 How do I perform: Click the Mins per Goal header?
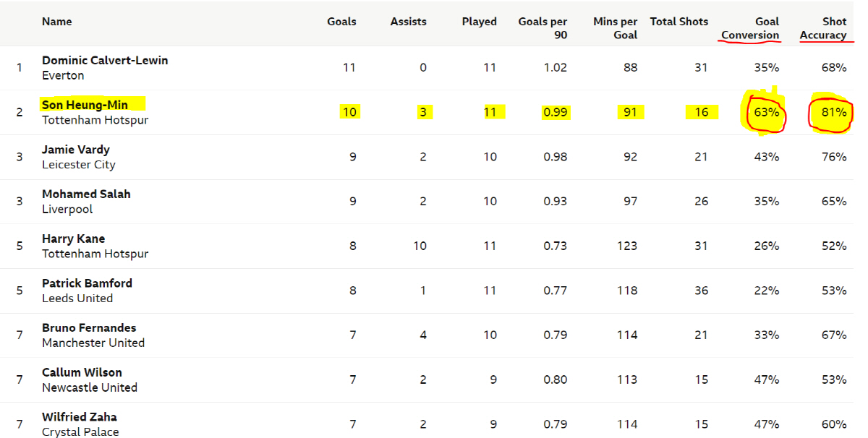(615, 28)
